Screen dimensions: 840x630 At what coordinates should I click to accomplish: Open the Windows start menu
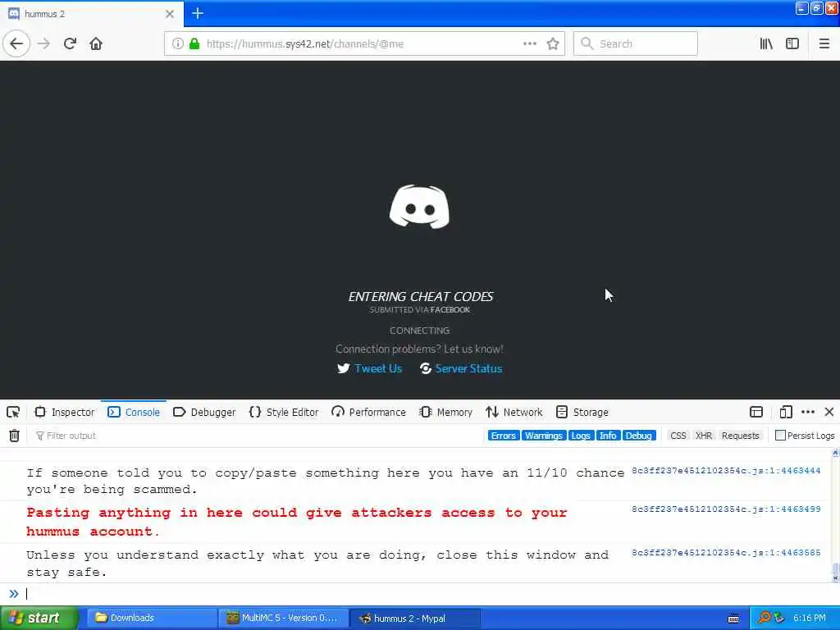click(x=39, y=618)
